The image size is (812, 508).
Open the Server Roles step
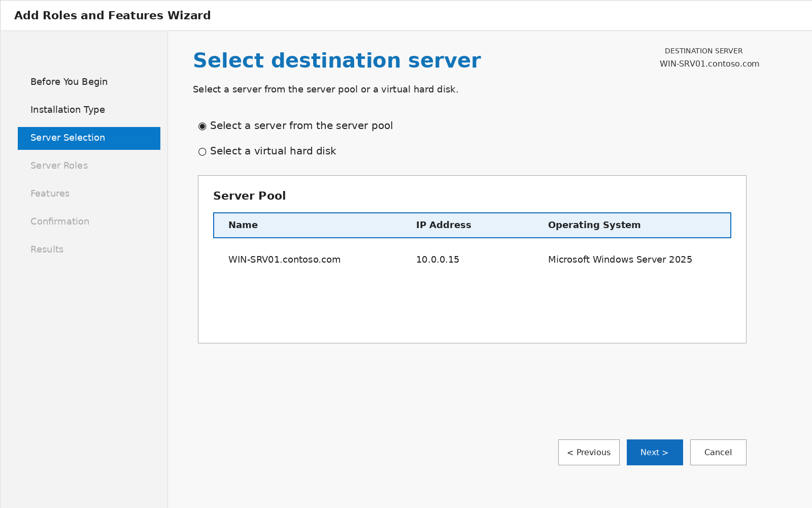tap(59, 166)
